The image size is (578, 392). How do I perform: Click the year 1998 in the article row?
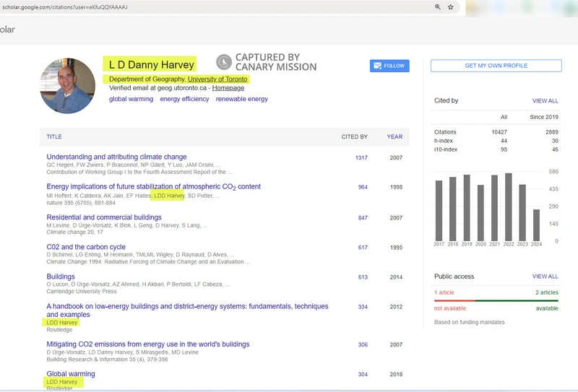[396, 187]
